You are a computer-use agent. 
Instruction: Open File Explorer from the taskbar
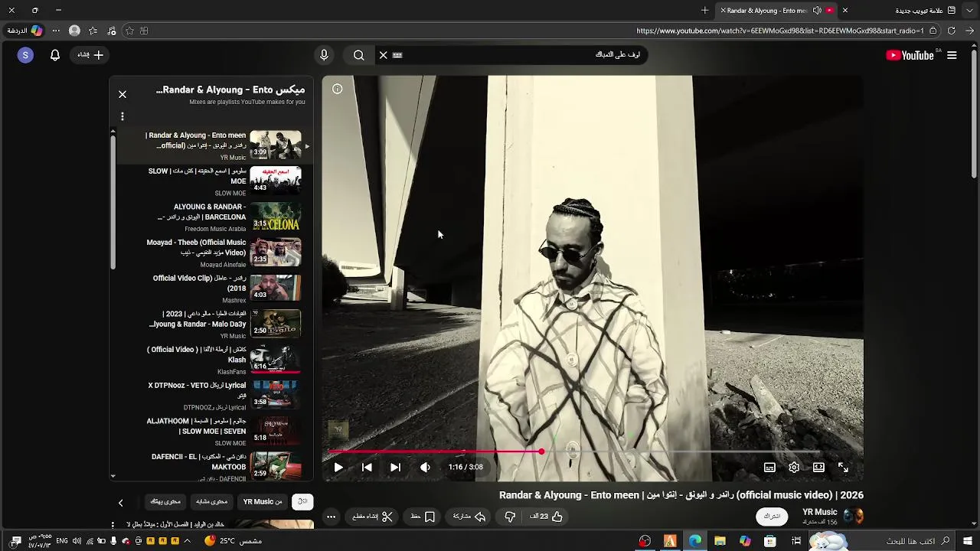coord(720,541)
